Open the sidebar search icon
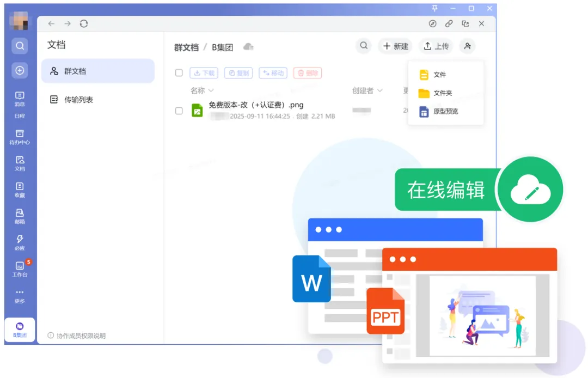Image resolution: width=588 pixels, height=378 pixels. (20, 46)
